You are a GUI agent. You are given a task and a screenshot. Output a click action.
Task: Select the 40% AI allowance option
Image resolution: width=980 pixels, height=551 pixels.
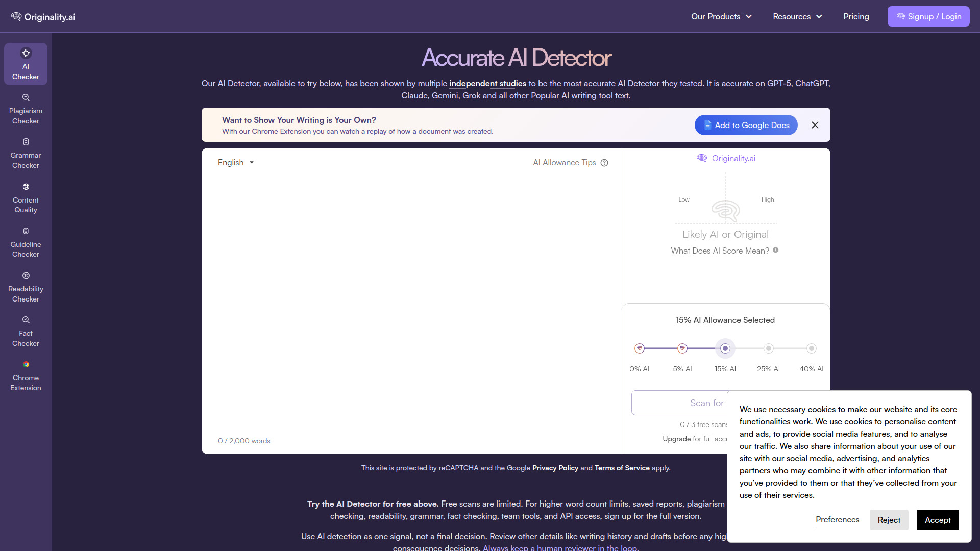(x=812, y=348)
